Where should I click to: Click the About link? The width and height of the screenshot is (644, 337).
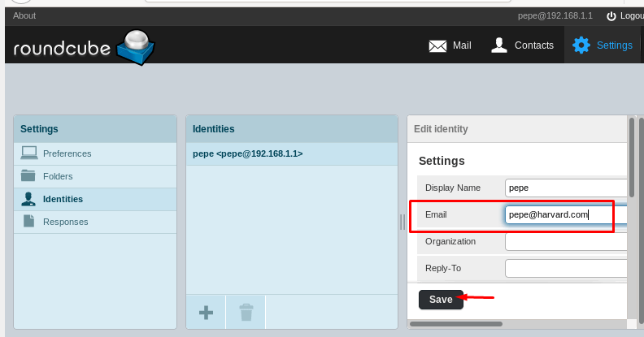pos(24,15)
